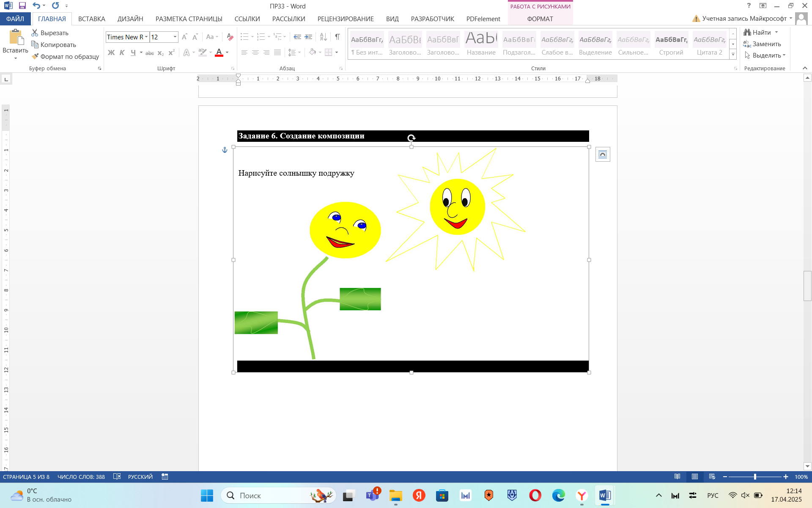The width and height of the screenshot is (812, 508).
Task: Open Word Help question mark icon
Action: (749, 6)
